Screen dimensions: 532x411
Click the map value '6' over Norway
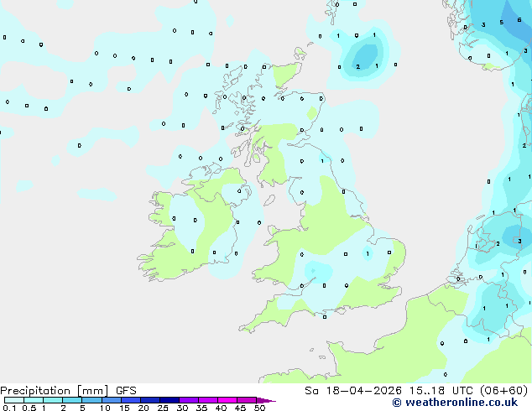pyautogui.click(x=519, y=20)
